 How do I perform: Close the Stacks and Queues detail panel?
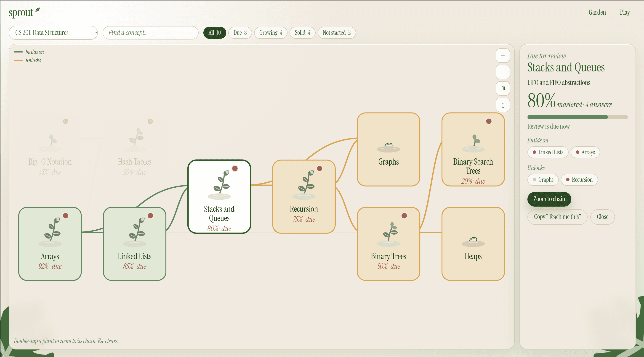coord(602,217)
